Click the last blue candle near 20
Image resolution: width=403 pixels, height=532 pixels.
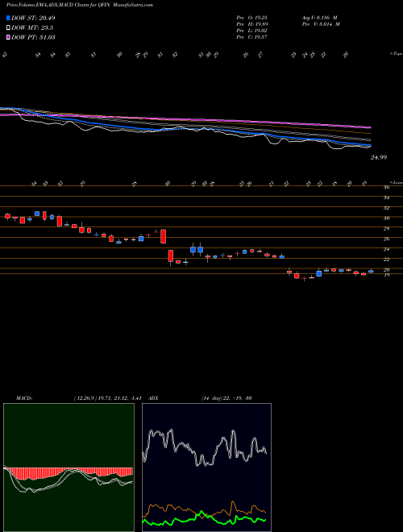(371, 271)
